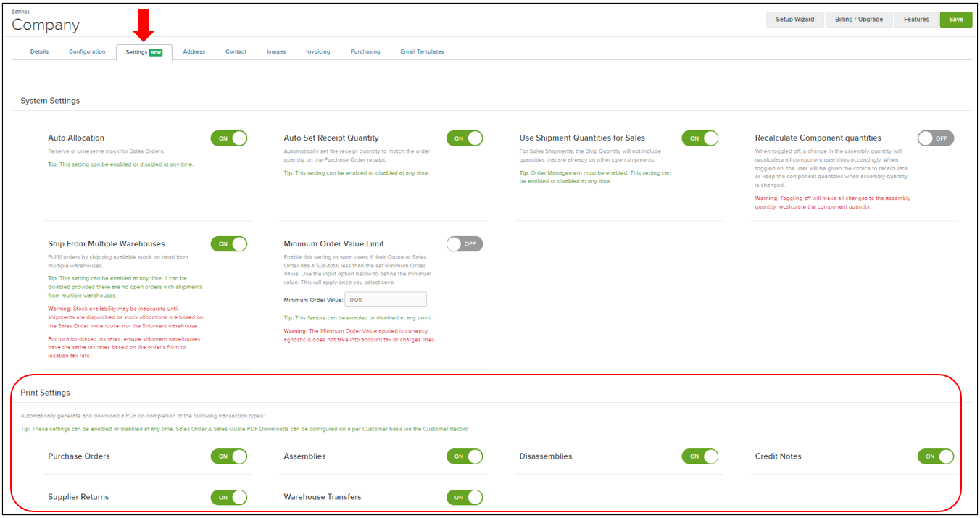Click the NEW badge on Settings tab
Image resolution: width=980 pixels, height=518 pixels.
[156, 52]
